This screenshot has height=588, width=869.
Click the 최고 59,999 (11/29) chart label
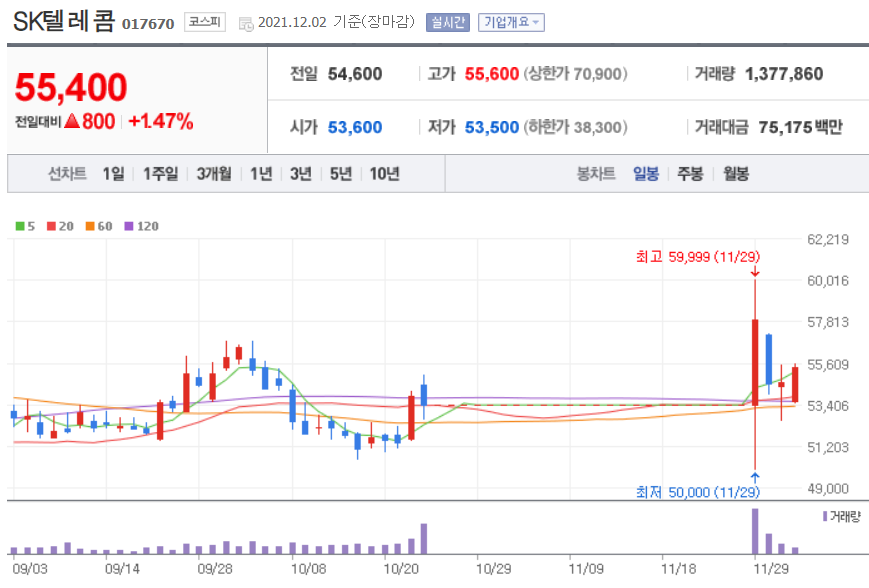click(x=698, y=257)
